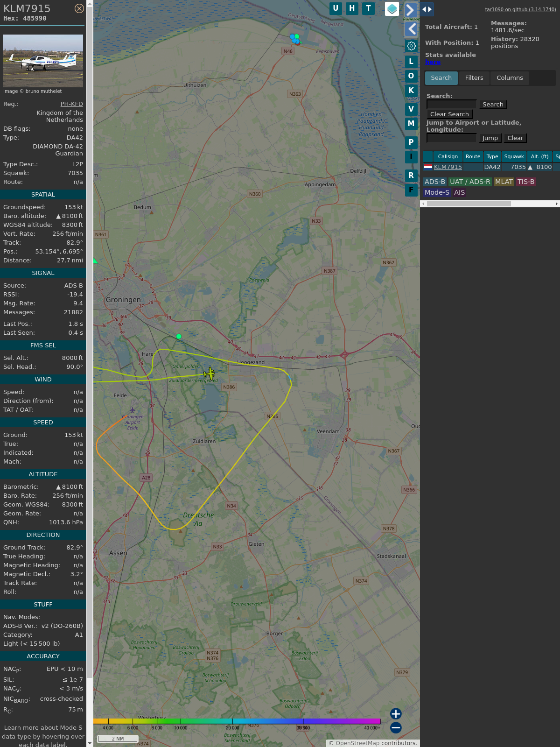Image resolution: width=560 pixels, height=747 pixels.
Task: Click the altitude color legend bar
Action: [237, 721]
